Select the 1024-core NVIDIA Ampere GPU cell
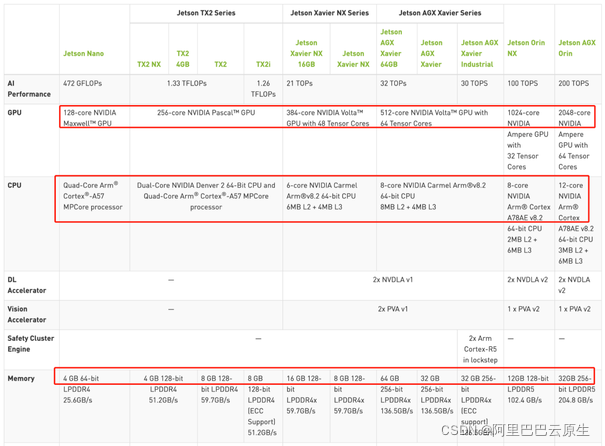 [x=527, y=140]
